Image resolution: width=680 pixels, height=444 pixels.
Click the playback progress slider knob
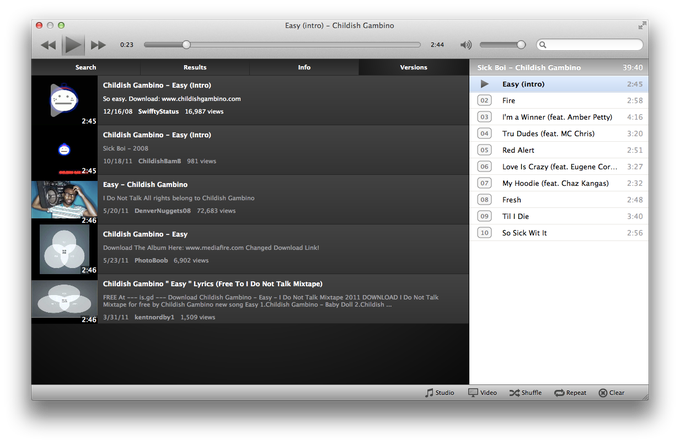186,45
